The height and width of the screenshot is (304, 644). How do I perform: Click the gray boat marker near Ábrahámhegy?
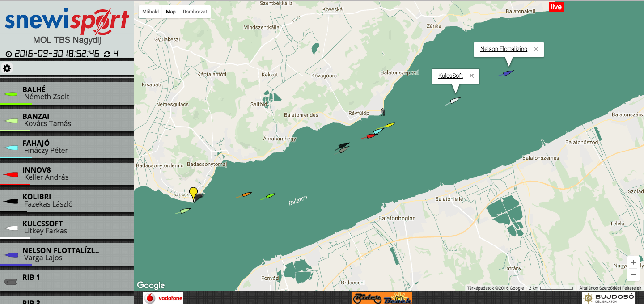343,150
